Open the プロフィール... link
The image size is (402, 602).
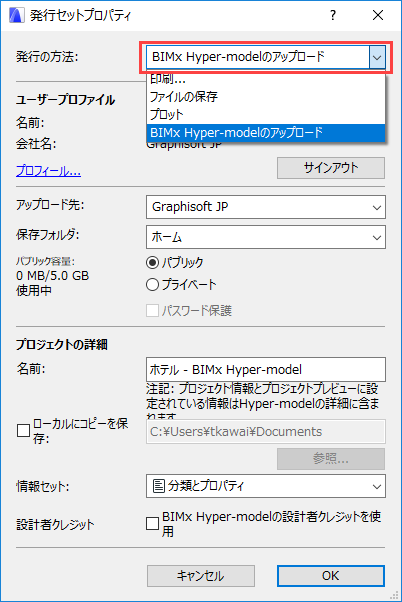click(48, 171)
